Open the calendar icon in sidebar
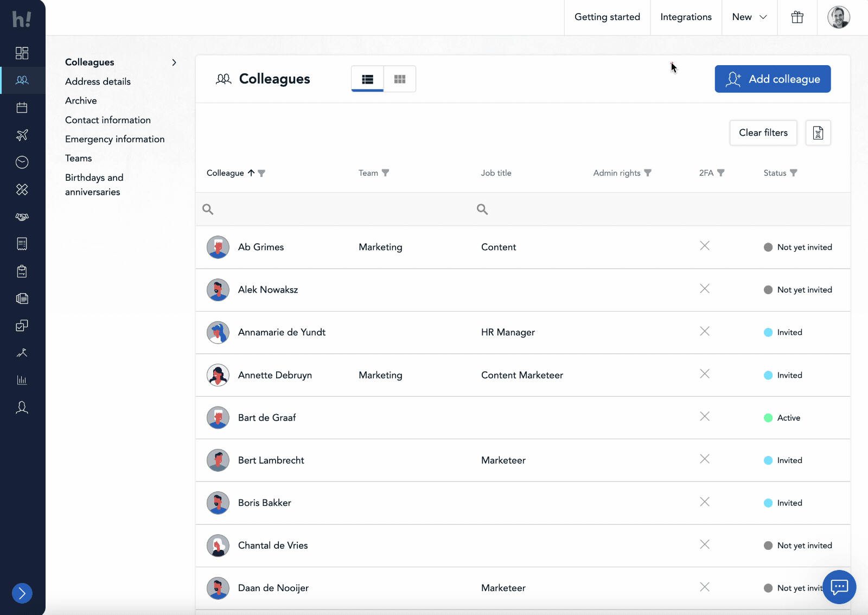868x615 pixels. [x=22, y=107]
